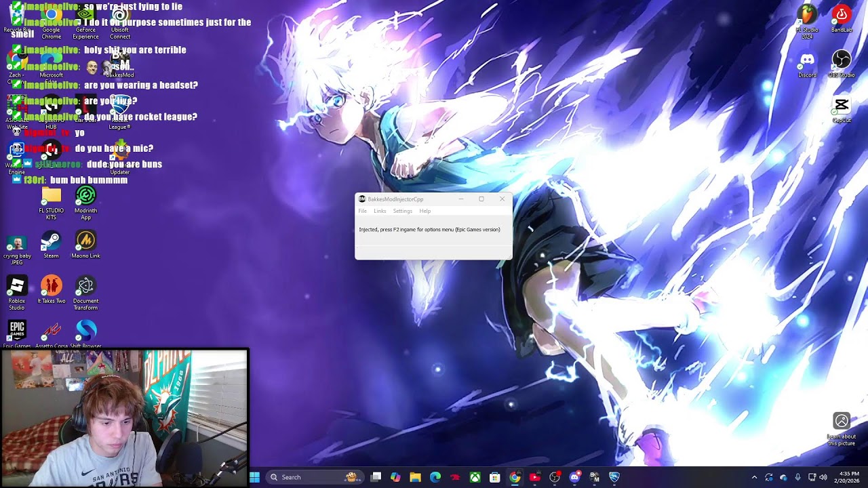Image resolution: width=868 pixels, height=488 pixels.
Task: Open the volume control in the system tray
Action: coord(823,477)
